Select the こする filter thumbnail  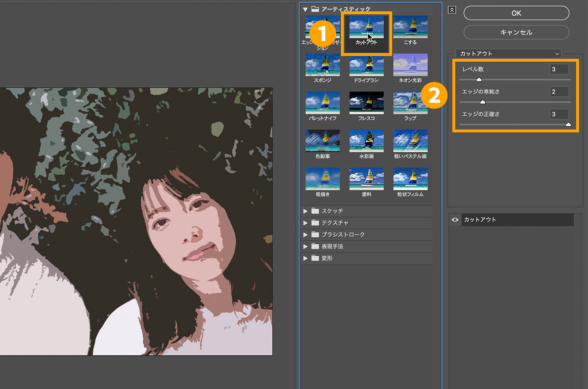click(410, 27)
